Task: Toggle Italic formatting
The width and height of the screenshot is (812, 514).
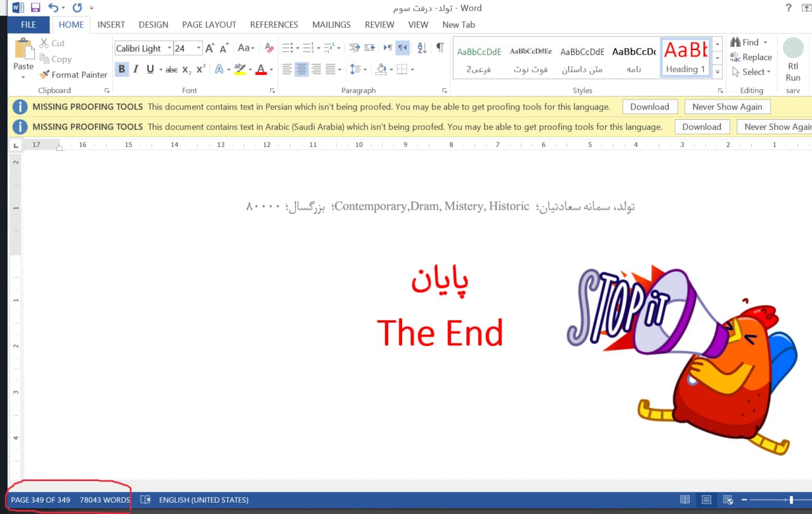Action: click(136, 69)
